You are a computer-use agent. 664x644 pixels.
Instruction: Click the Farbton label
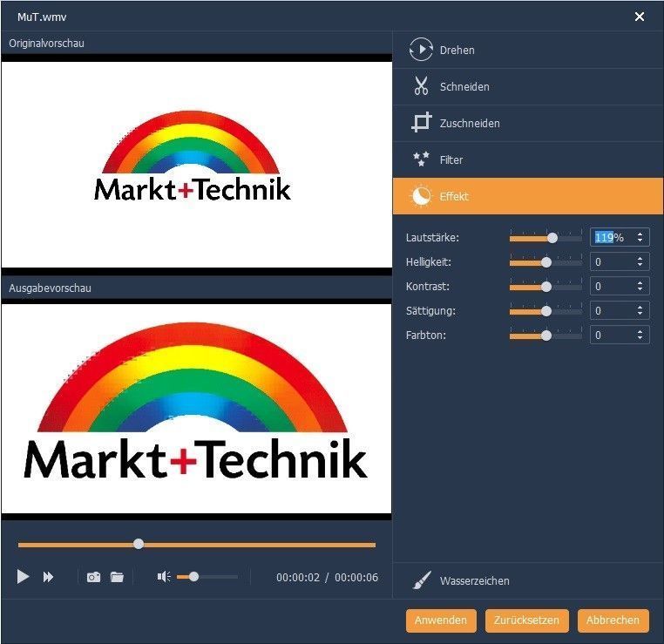[x=425, y=336]
